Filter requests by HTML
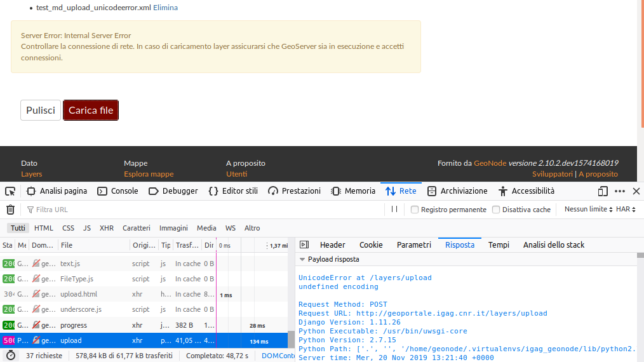644x362 pixels. click(44, 228)
